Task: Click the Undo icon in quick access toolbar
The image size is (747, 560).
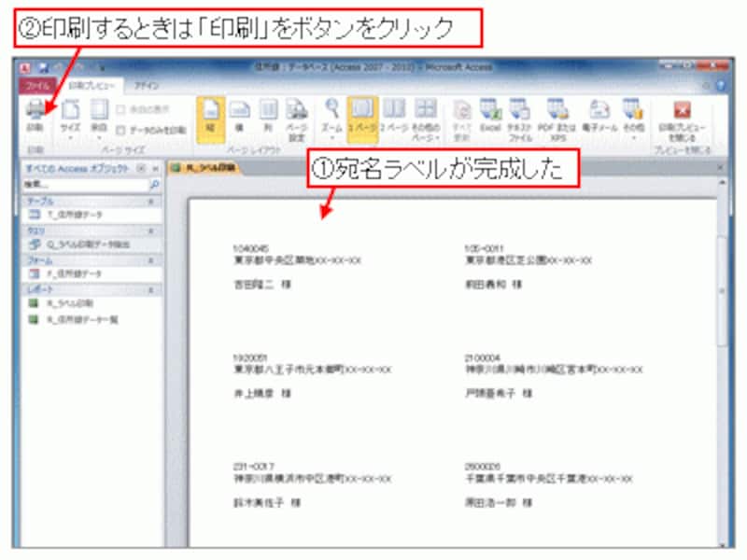Action: (59, 68)
